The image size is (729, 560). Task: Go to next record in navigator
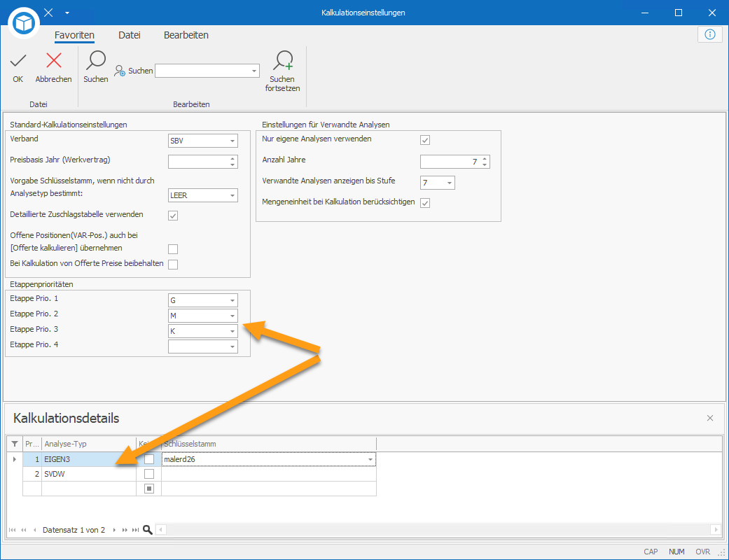coord(114,530)
